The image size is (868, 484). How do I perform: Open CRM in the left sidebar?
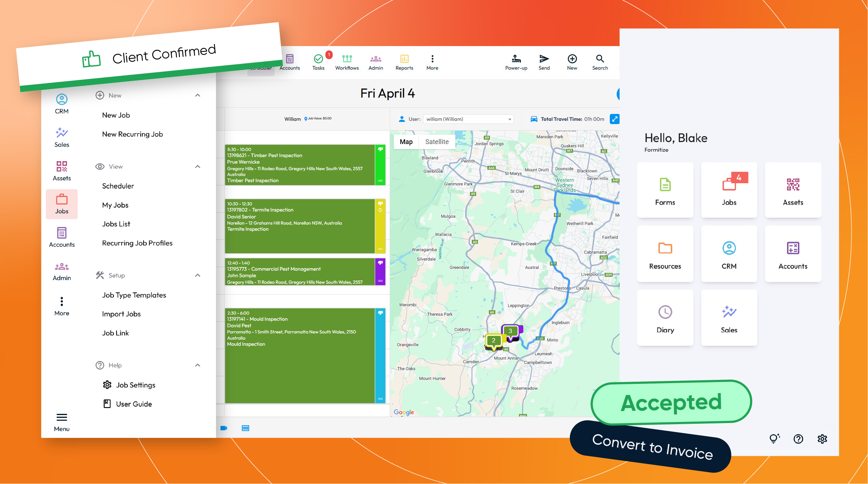coord(62,104)
